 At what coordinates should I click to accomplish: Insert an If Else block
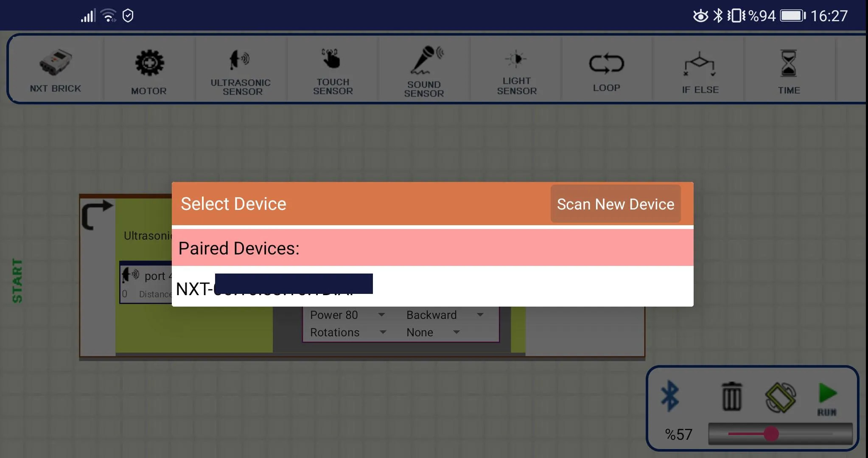coord(700,69)
